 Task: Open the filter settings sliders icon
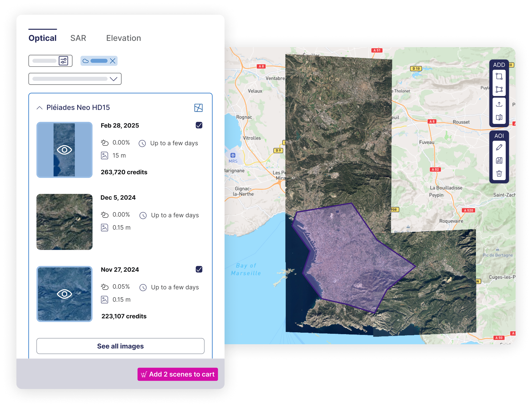(63, 61)
